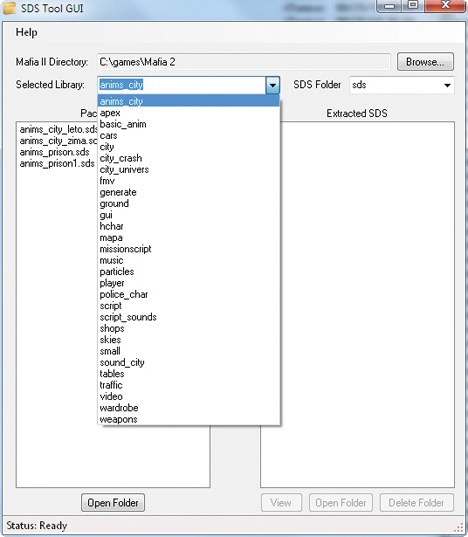Viewport: 468px width, 537px height.
Task: Pick script_sounds from the list
Action: pyautogui.click(x=189, y=317)
